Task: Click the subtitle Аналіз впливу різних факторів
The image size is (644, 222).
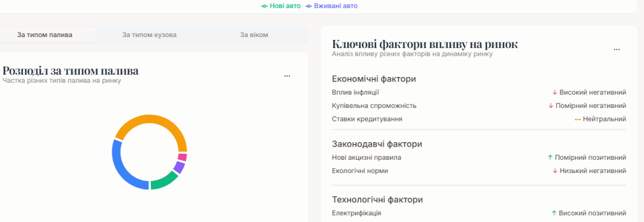Action: [x=412, y=54]
